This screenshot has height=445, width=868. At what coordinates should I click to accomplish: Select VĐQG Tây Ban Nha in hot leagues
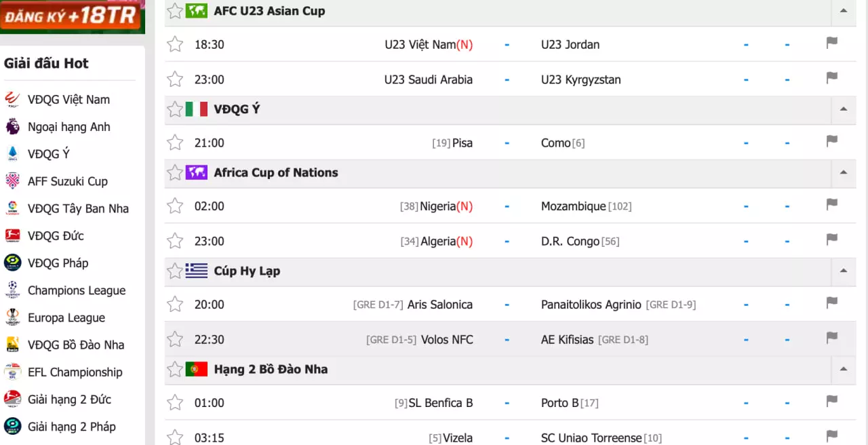coord(78,209)
